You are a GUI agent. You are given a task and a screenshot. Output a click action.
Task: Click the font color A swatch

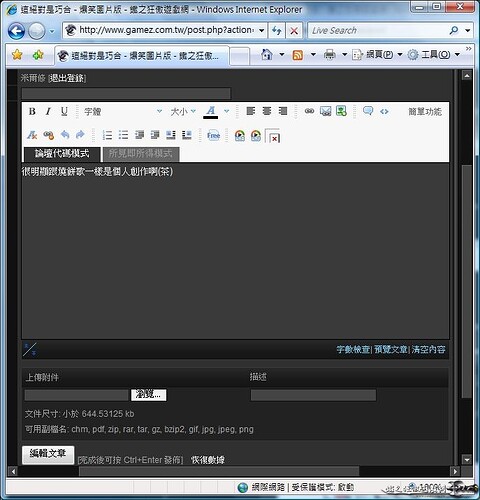click(x=211, y=112)
